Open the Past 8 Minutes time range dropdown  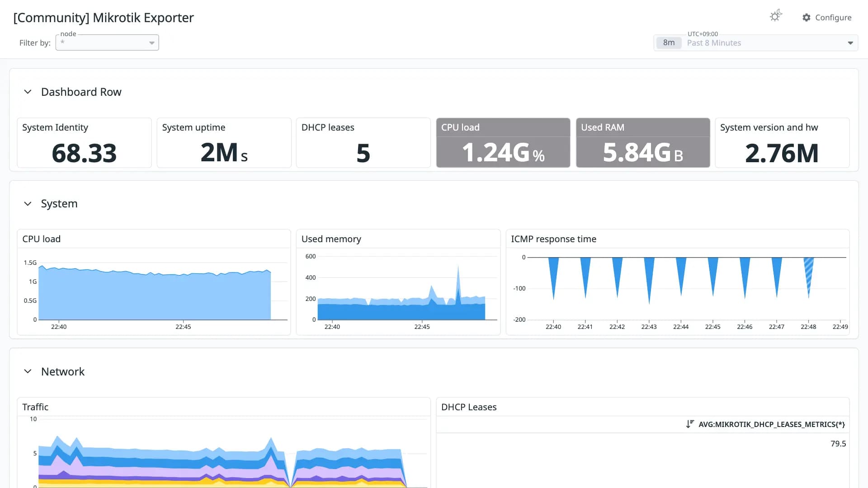tap(755, 42)
